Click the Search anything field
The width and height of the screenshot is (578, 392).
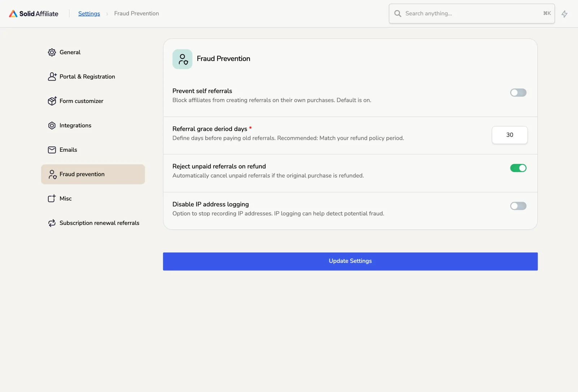(471, 14)
